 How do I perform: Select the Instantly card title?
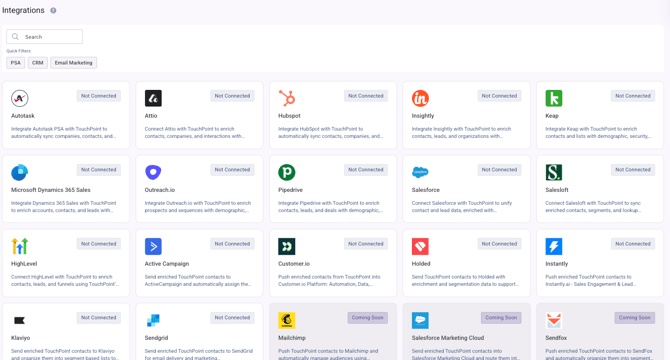pyautogui.click(x=556, y=263)
